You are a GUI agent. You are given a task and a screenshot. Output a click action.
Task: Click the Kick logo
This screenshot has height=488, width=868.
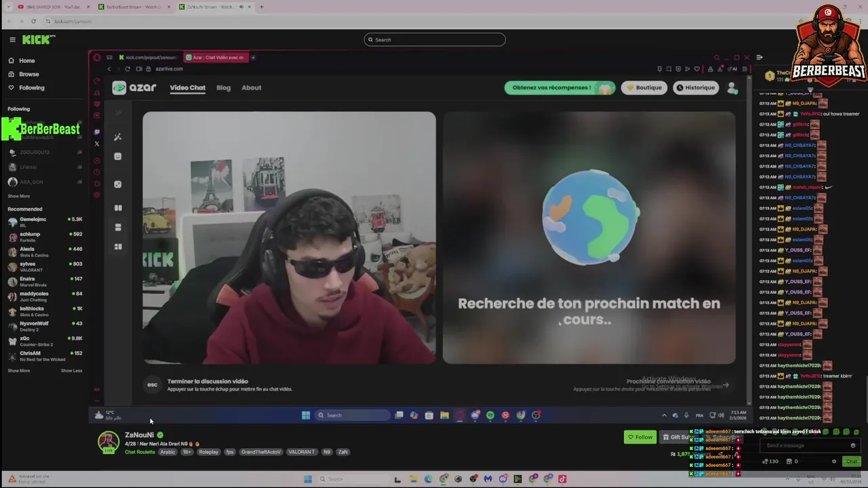[x=36, y=39]
